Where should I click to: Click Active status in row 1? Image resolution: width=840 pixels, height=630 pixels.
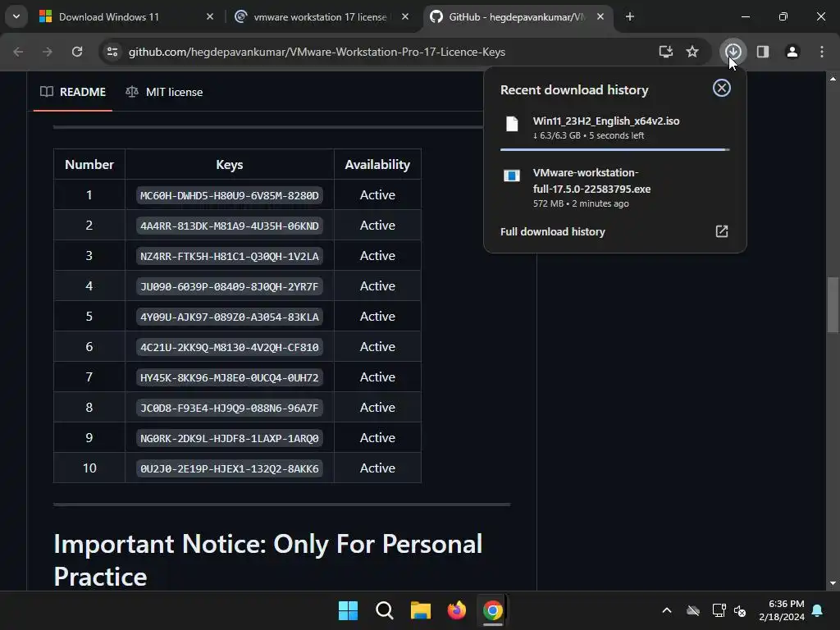(377, 195)
